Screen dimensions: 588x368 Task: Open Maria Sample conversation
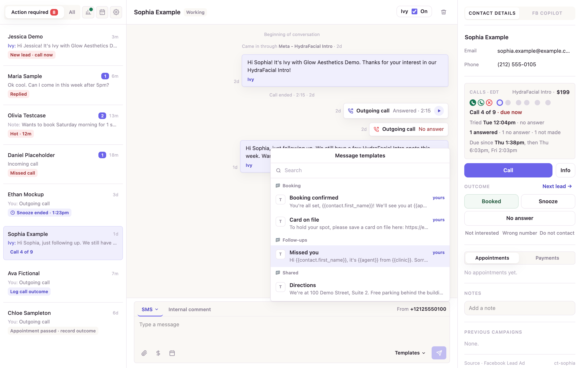(x=63, y=85)
